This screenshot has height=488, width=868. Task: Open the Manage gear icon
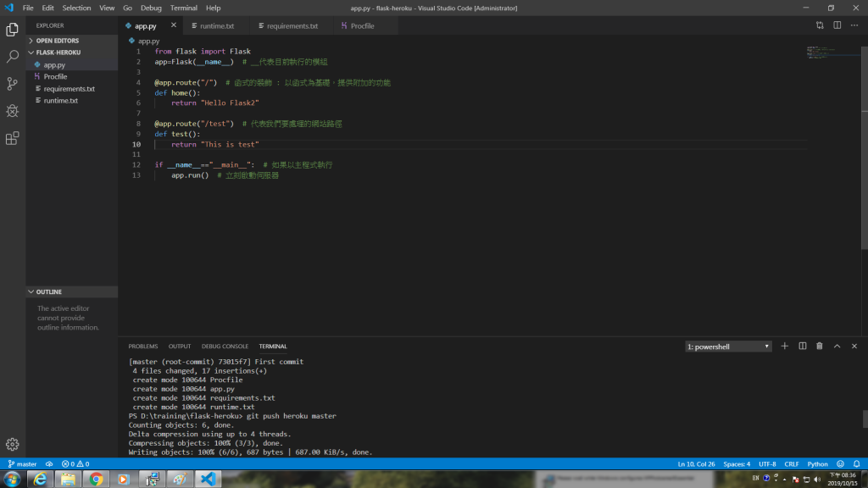[12, 444]
